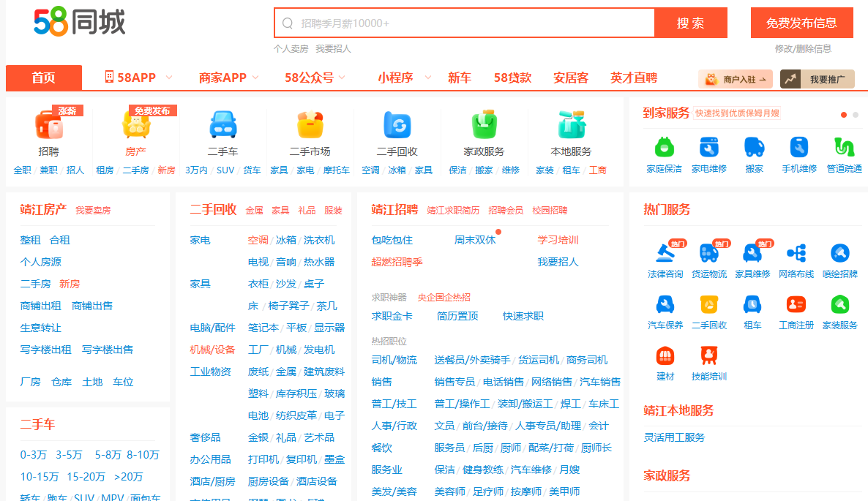Click the 管道疏通 pipe icon
The image size is (868, 501).
[844, 148]
